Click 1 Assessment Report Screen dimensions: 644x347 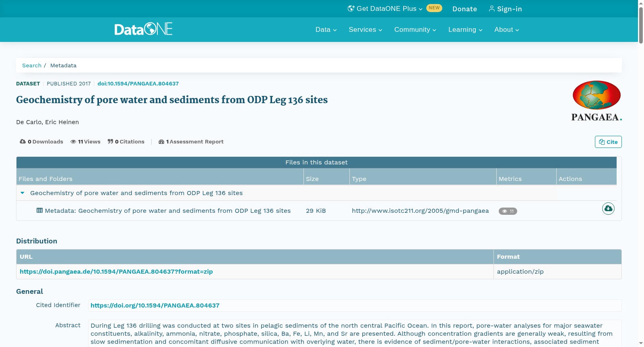point(191,141)
